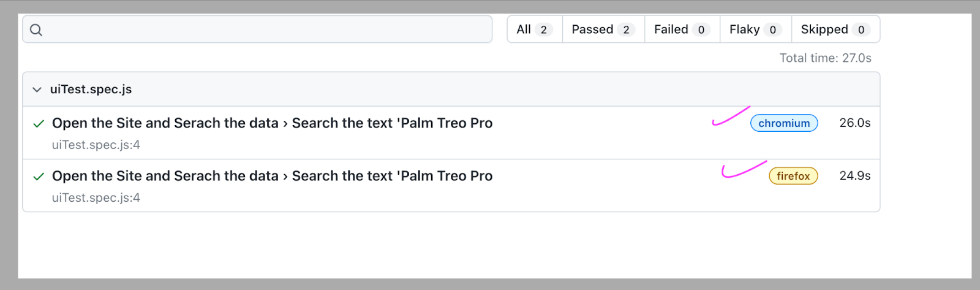Click uiTest.spec.js:4 under chromium test

click(96, 145)
